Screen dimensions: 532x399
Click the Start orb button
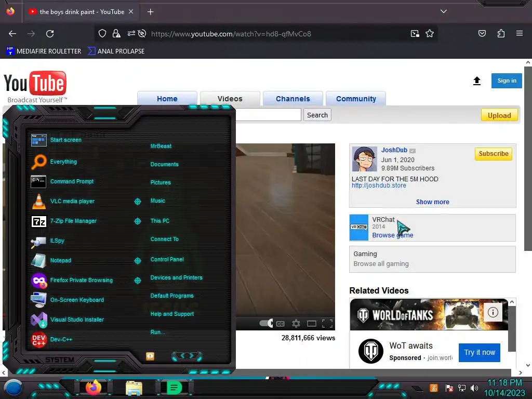pyautogui.click(x=13, y=388)
